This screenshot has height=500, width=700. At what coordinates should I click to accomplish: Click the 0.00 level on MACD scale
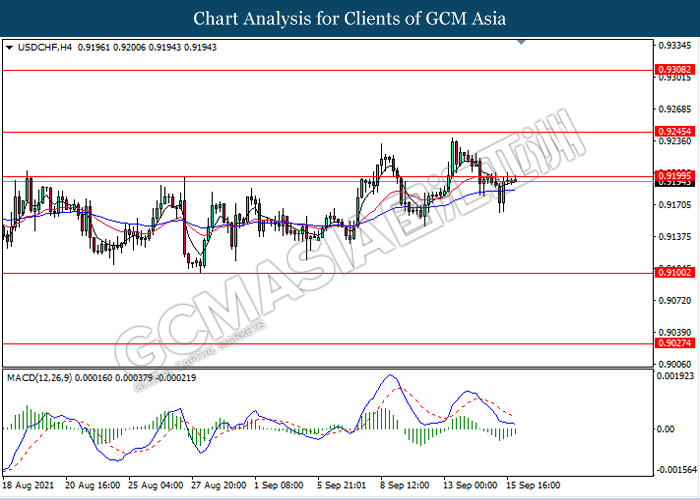664,429
